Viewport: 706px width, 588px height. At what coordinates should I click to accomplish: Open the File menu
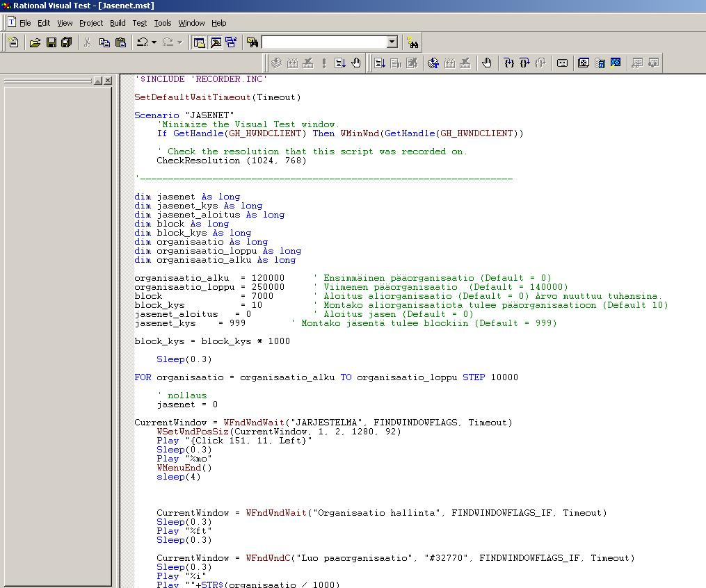[x=25, y=23]
